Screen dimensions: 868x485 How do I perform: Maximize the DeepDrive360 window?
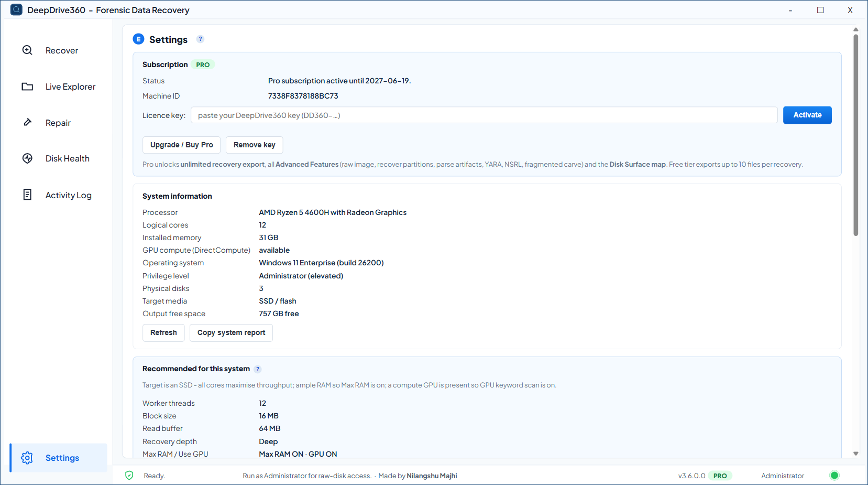(x=820, y=10)
